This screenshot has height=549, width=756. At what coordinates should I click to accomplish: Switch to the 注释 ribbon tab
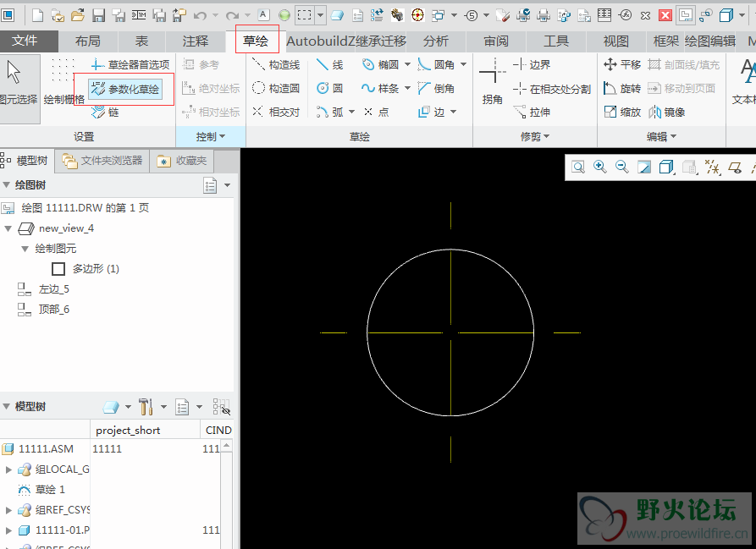pos(196,41)
